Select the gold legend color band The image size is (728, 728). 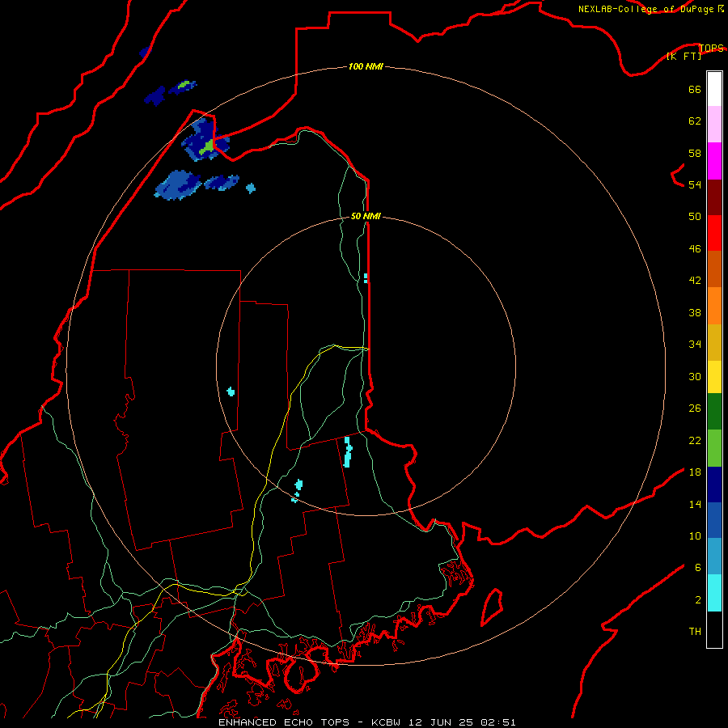(x=714, y=342)
